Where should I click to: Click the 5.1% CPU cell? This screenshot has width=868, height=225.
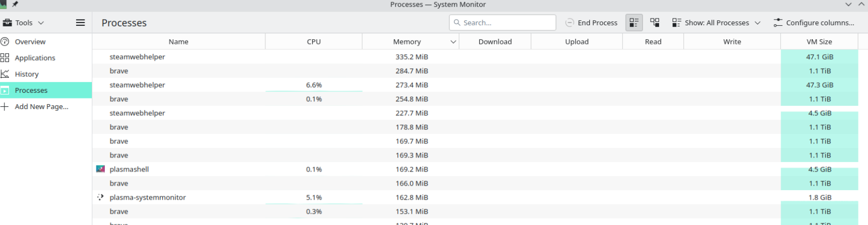(x=314, y=197)
